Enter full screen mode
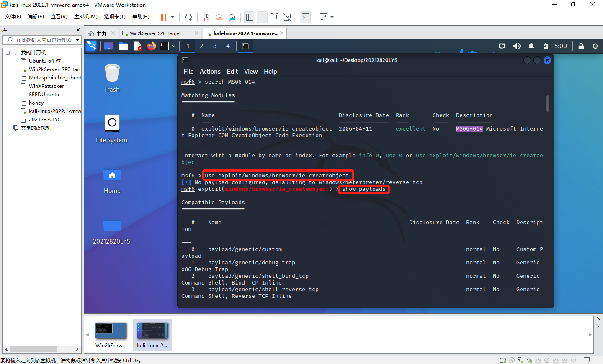The image size is (603, 364). 275,17
